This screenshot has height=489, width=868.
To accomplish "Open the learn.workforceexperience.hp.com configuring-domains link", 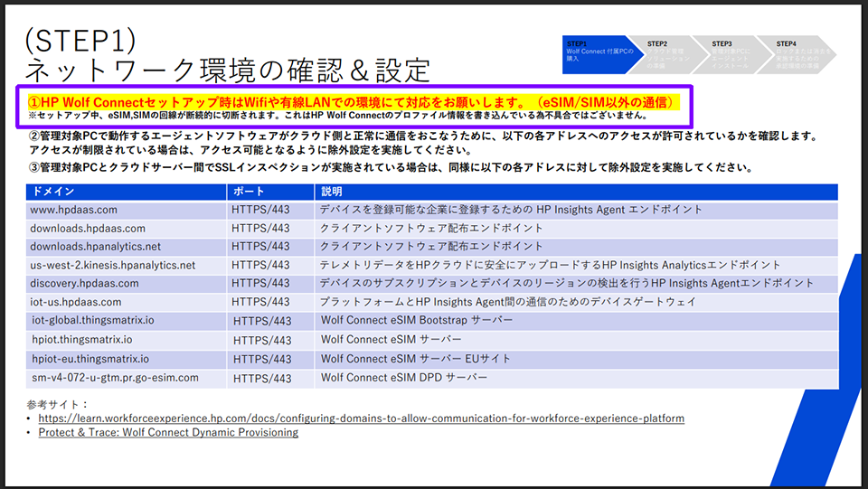I will (361, 418).
